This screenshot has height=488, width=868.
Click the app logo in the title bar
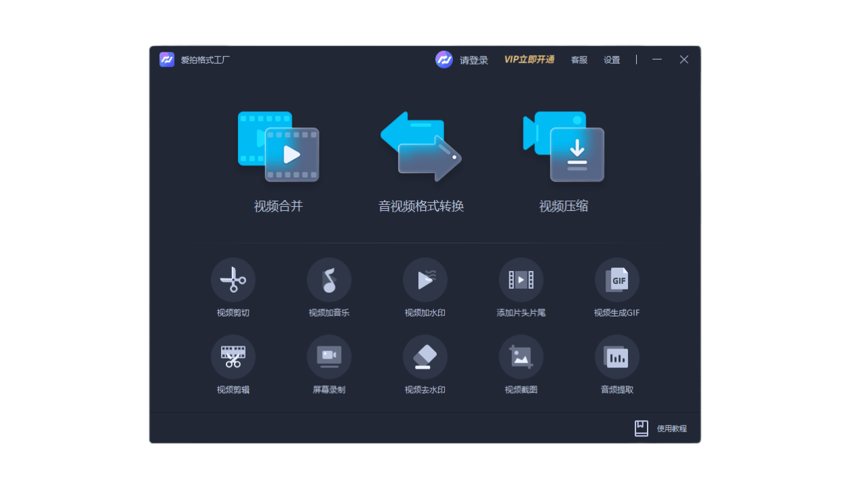click(166, 60)
